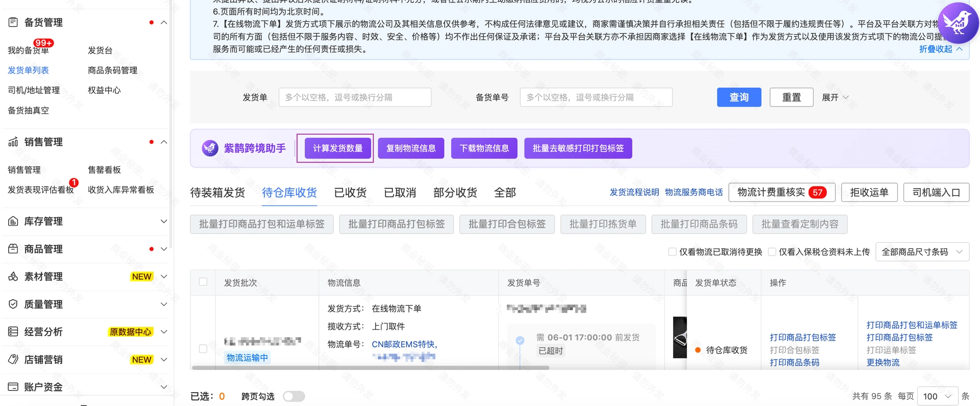
Task: Open 发货单列表 in sidebar
Action: (28, 70)
